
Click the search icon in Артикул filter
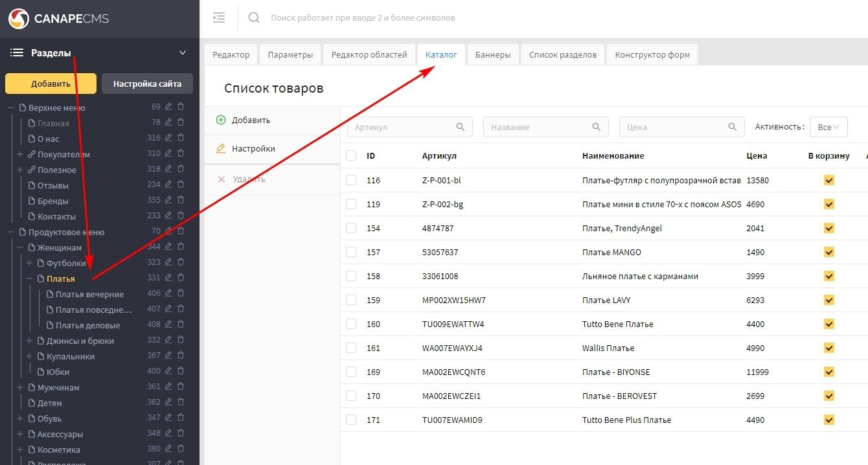(x=461, y=127)
